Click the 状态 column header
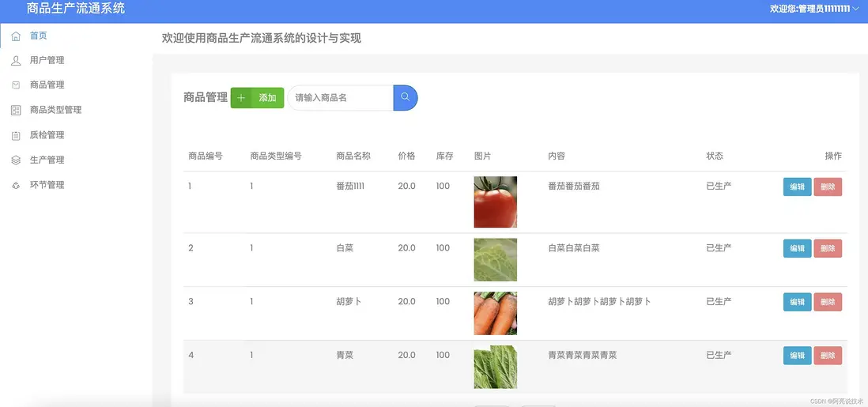 [x=715, y=156]
